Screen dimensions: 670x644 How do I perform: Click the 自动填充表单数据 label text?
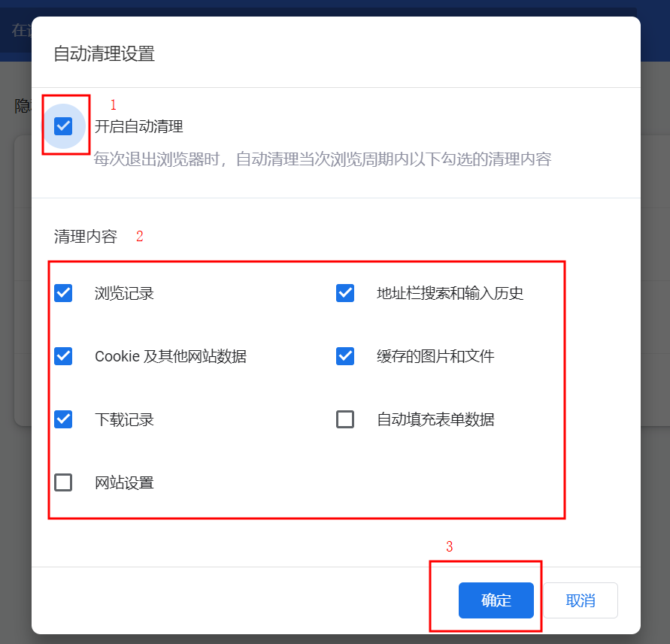tap(435, 419)
